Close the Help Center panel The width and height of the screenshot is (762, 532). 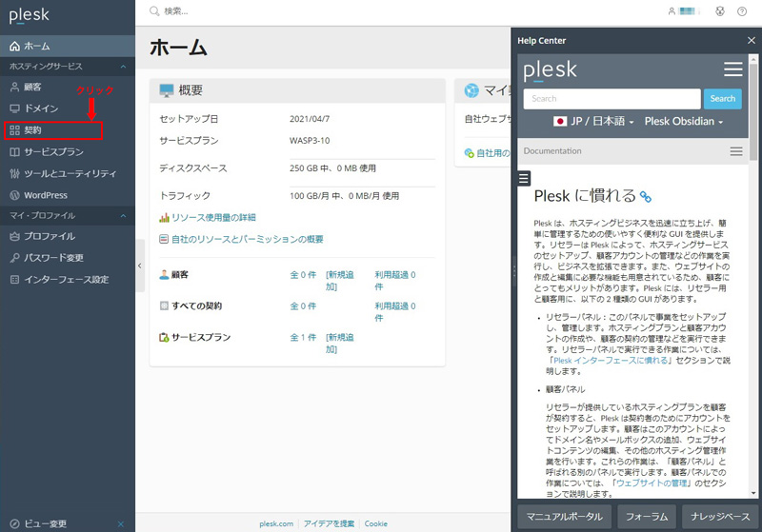pos(751,41)
